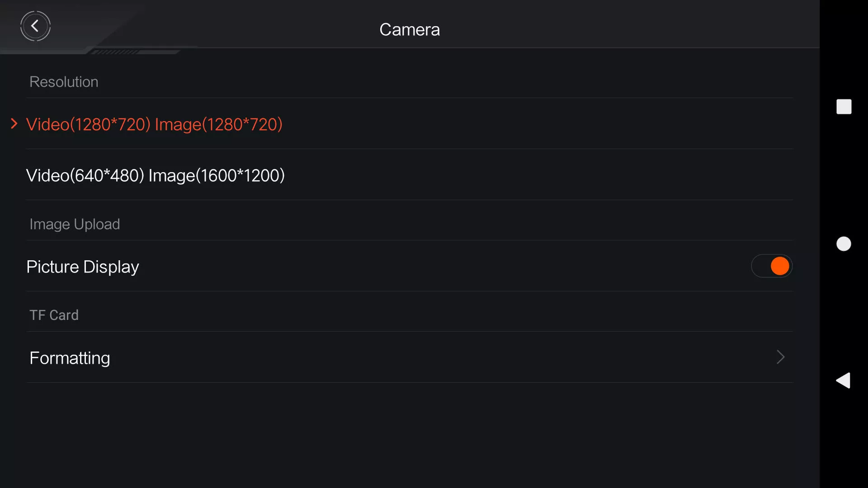The width and height of the screenshot is (868, 488).
Task: Click the TF Card section header
Action: [54, 315]
